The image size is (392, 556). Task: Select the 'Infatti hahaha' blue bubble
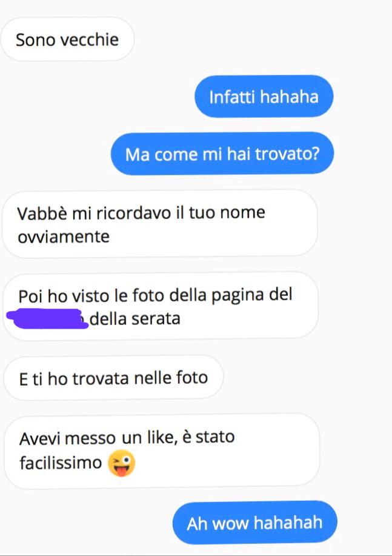click(264, 96)
